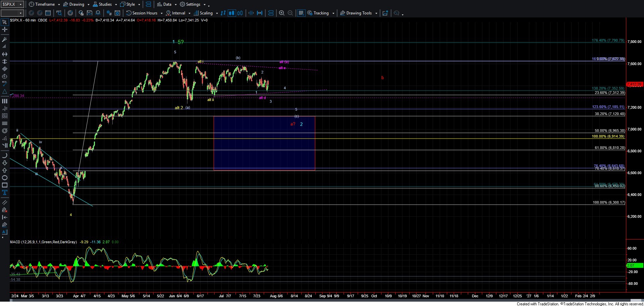Select the text annotation tool

[x=5, y=193]
